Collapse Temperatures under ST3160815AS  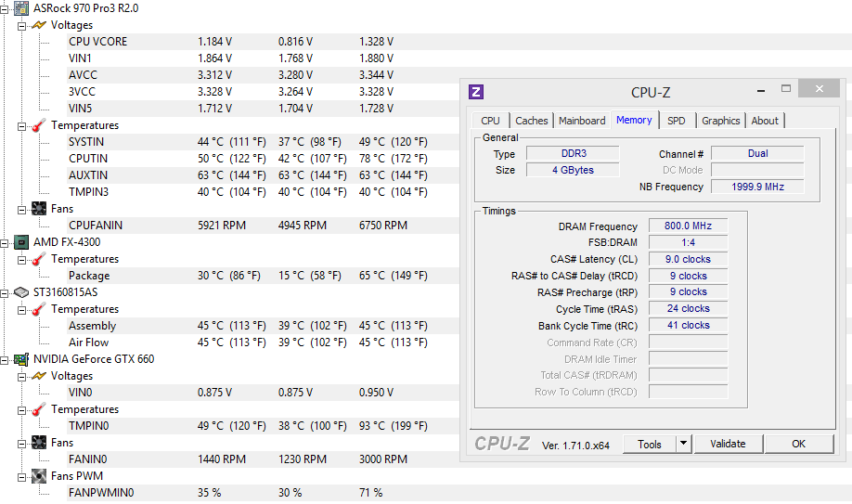tap(21, 310)
